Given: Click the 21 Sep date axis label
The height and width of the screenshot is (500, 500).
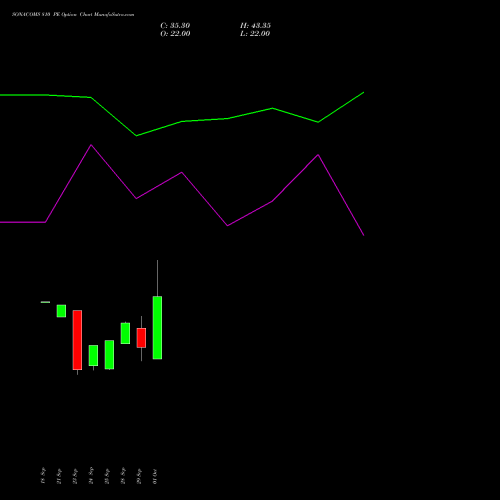Looking at the screenshot, I should (x=59, y=476).
